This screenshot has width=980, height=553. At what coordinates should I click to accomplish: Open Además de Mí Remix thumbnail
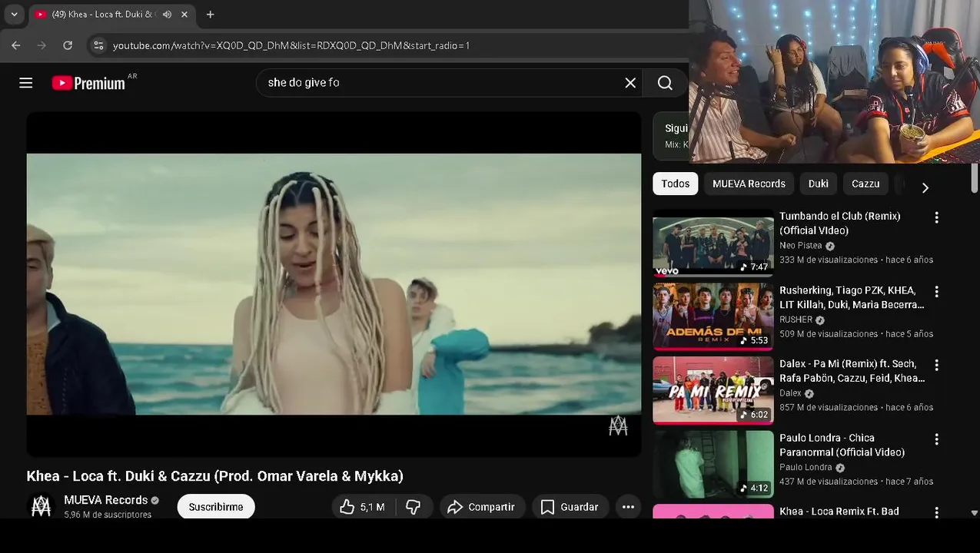713,316
